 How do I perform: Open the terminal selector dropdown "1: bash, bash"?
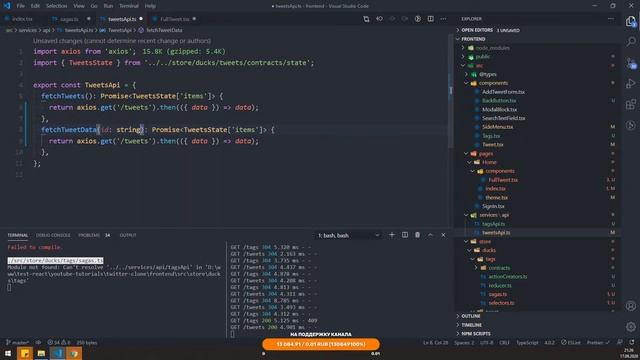click(x=348, y=236)
